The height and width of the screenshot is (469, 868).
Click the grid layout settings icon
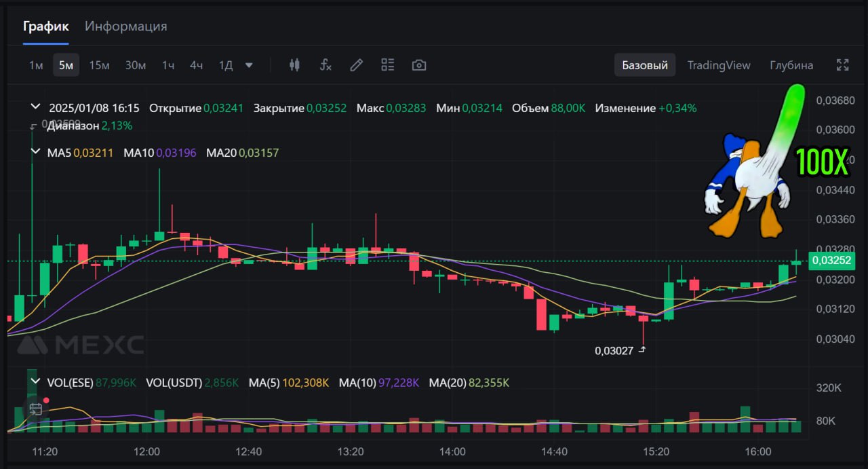click(x=387, y=65)
